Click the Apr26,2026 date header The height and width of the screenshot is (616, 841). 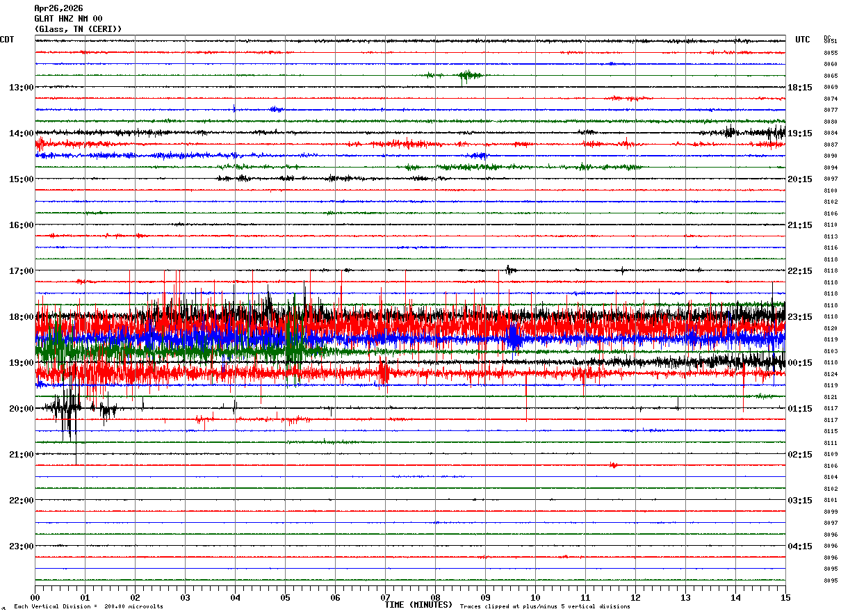coord(58,8)
